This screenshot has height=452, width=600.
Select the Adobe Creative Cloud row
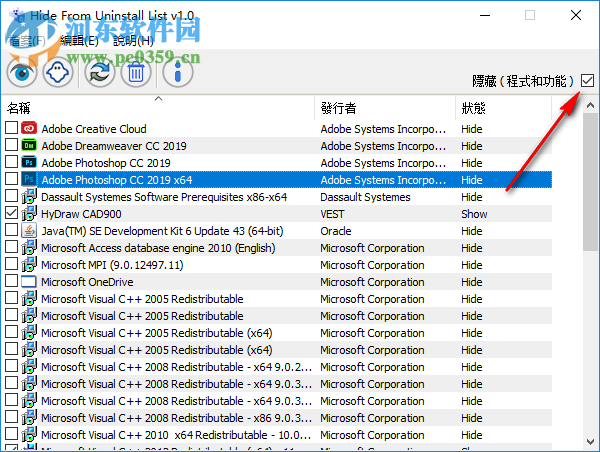[277, 129]
